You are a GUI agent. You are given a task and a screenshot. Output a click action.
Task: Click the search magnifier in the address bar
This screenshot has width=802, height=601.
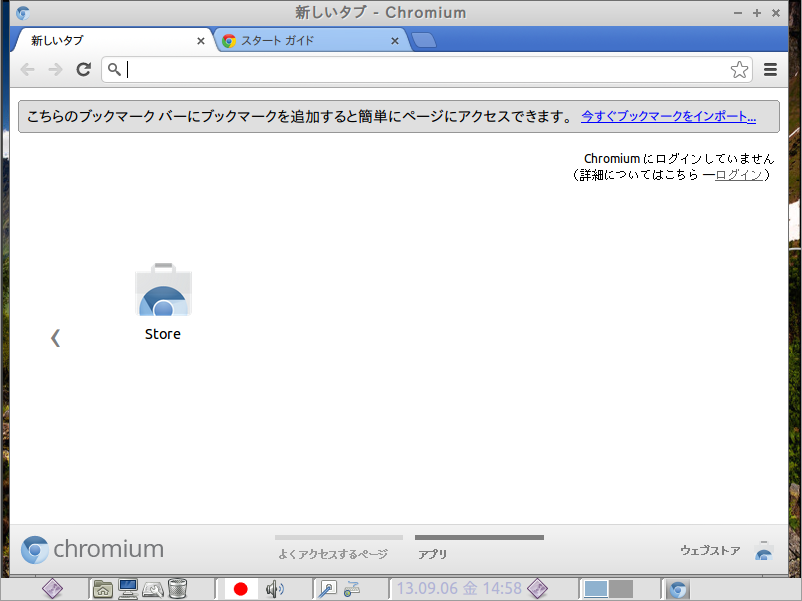coord(114,69)
